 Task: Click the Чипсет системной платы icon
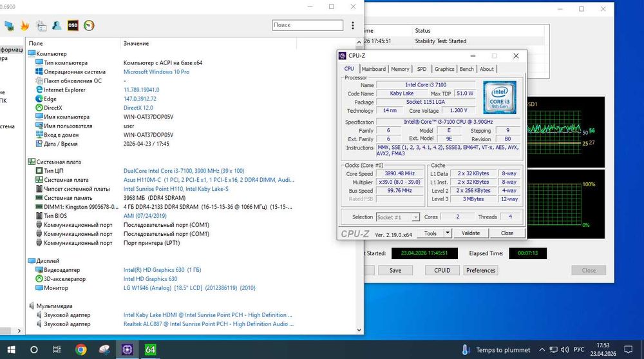tap(39, 189)
